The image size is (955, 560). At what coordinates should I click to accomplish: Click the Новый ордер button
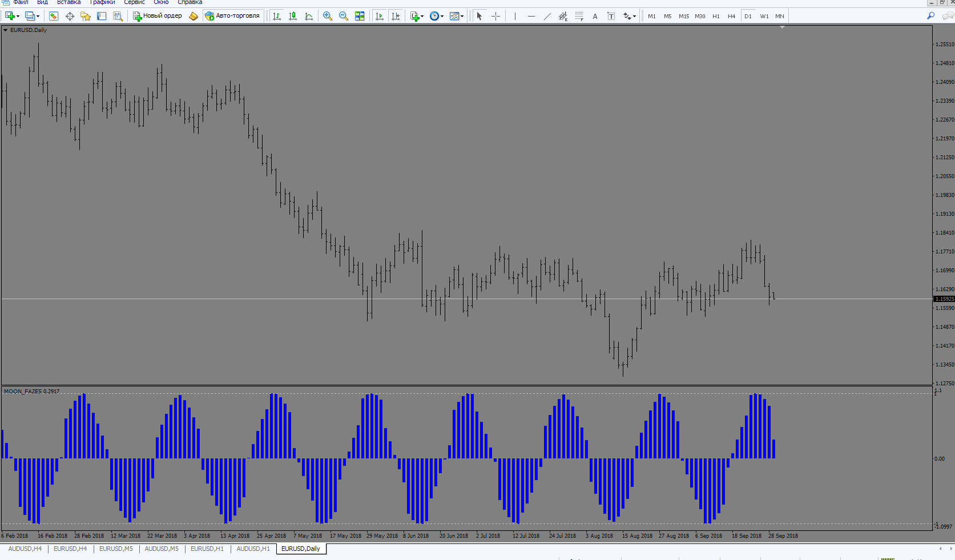click(158, 16)
